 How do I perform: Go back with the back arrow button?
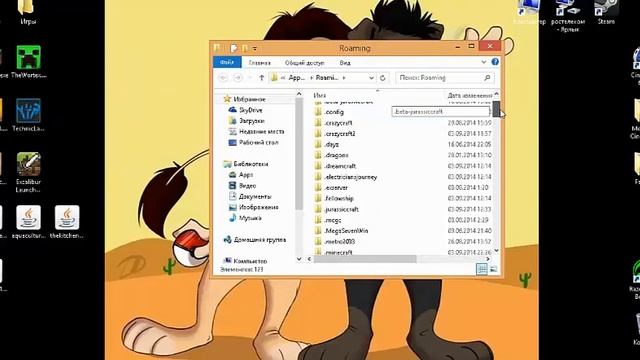[x=223, y=78]
